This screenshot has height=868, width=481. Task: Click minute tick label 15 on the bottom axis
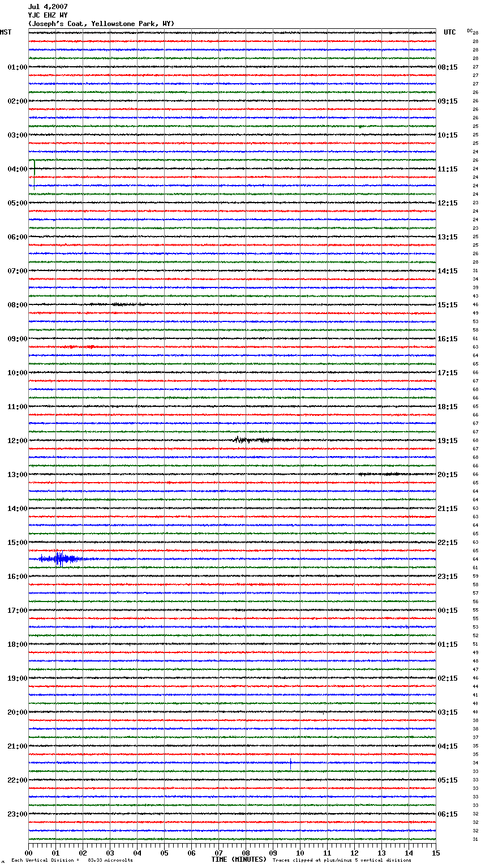click(436, 853)
